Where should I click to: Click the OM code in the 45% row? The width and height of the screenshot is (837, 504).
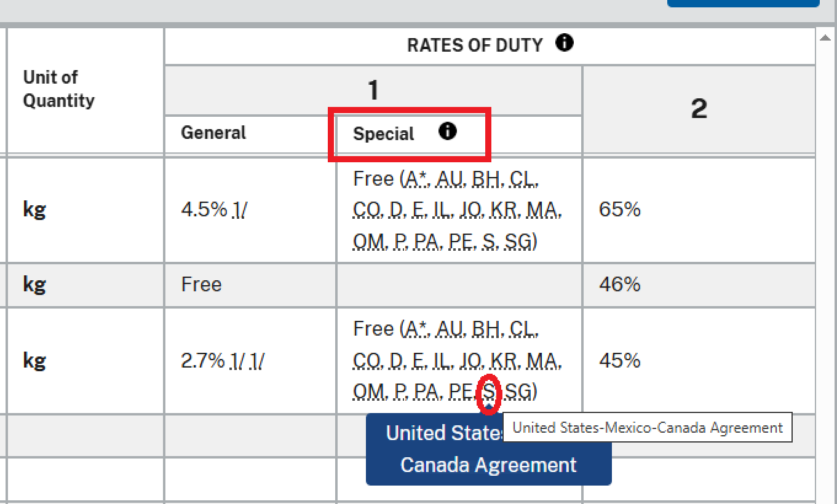coord(367,392)
